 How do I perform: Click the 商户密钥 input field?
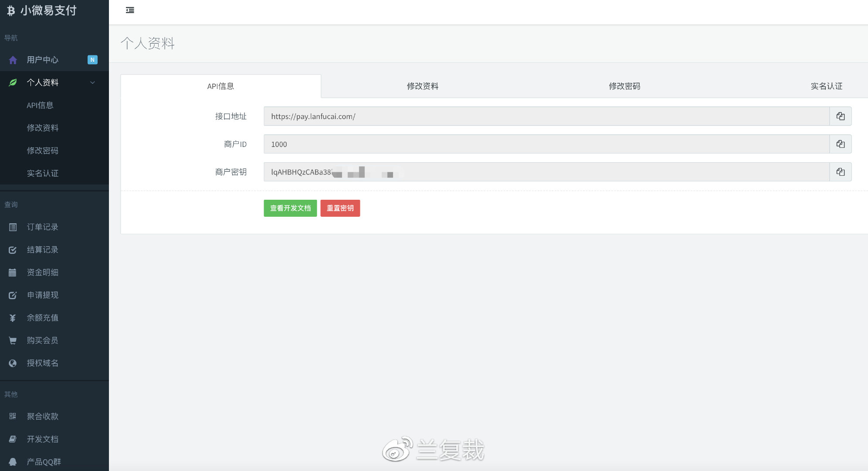click(545, 172)
